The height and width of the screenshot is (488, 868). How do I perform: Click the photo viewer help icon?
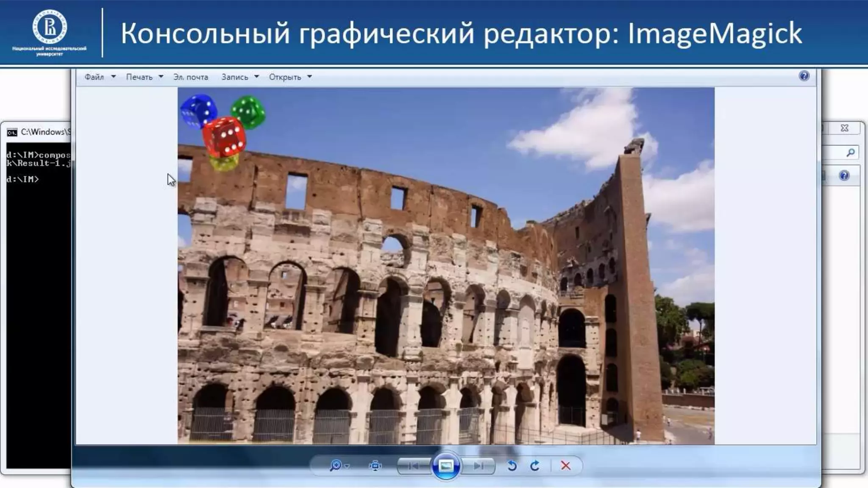[x=804, y=76]
